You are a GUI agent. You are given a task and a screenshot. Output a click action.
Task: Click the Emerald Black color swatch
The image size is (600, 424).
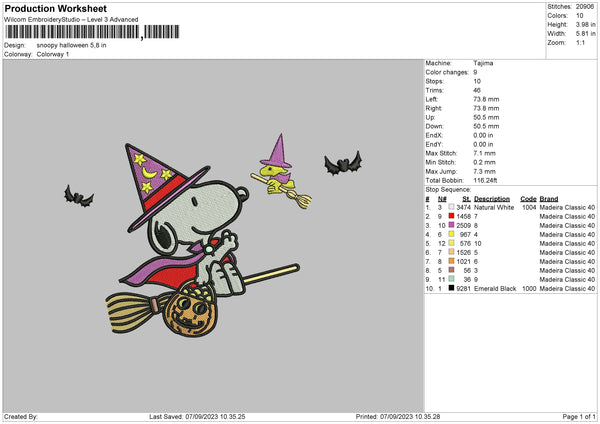coord(451,288)
